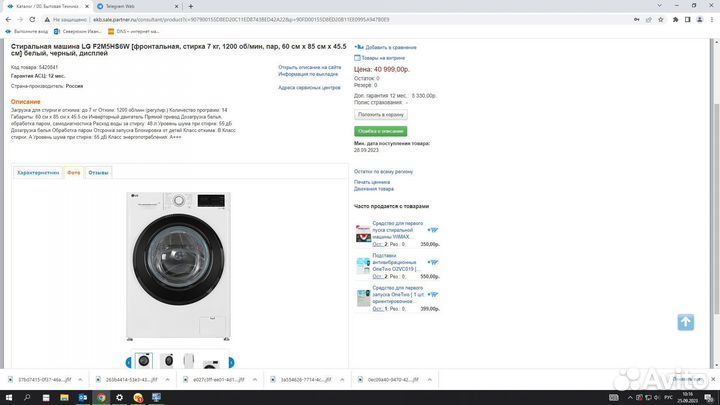Open the Северюхин Иван bookmark
The width and height of the screenshot is (720, 405).
pos(78,32)
